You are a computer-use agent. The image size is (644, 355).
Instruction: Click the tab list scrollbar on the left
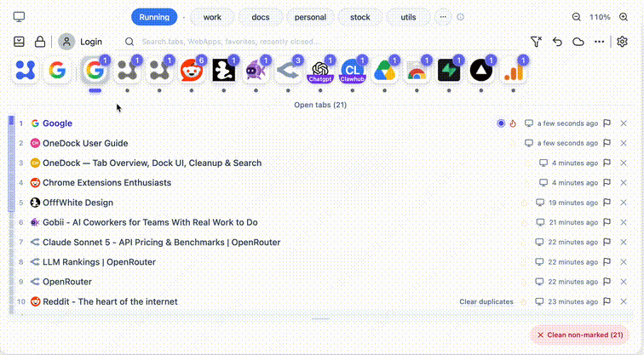(12, 214)
